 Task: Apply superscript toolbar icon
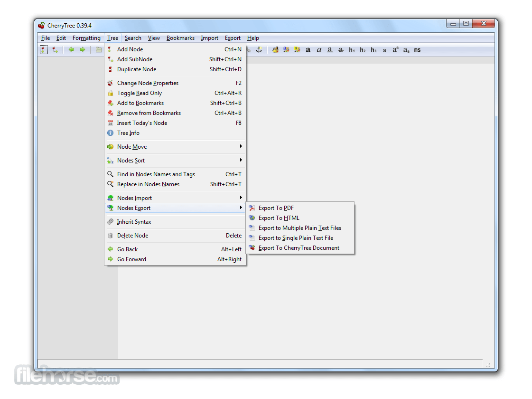coord(396,50)
